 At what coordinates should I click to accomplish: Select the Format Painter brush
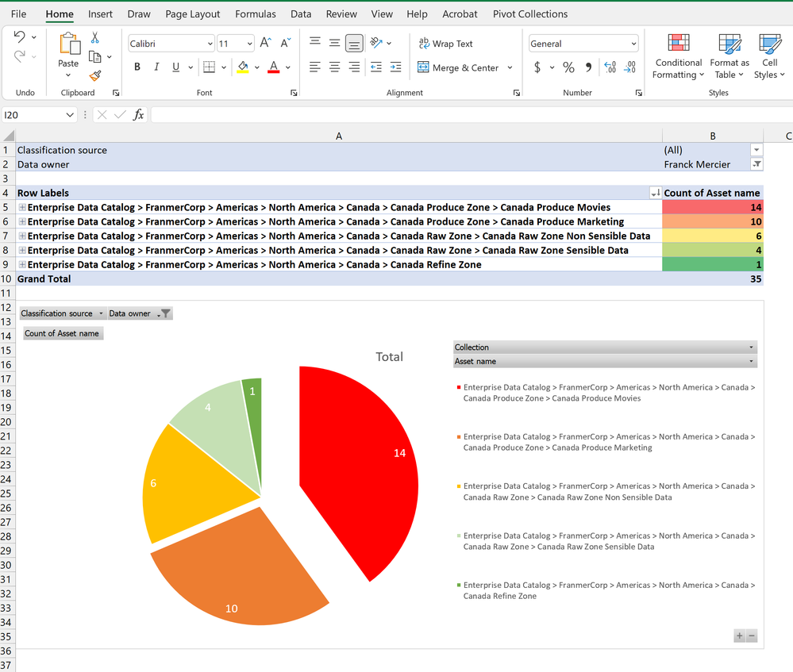[94, 76]
